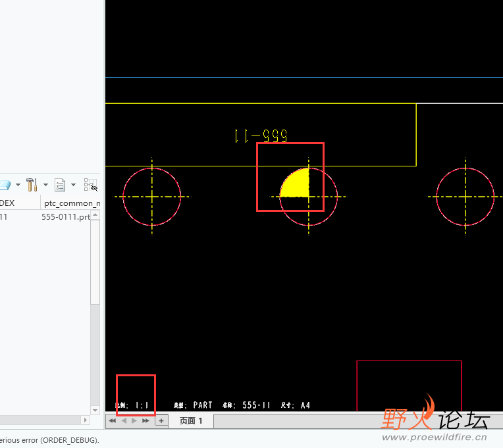
Task: Click the model tree scroll-up arrow
Action: [x=95, y=214]
